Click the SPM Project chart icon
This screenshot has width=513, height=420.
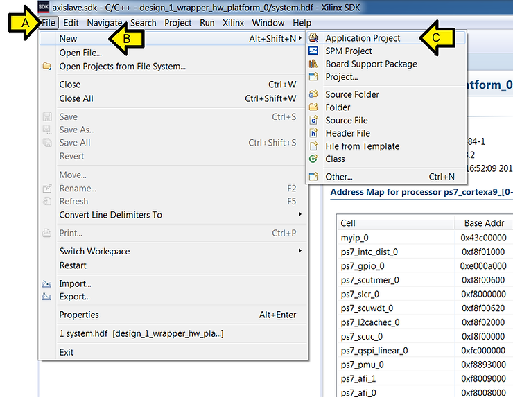pos(313,51)
